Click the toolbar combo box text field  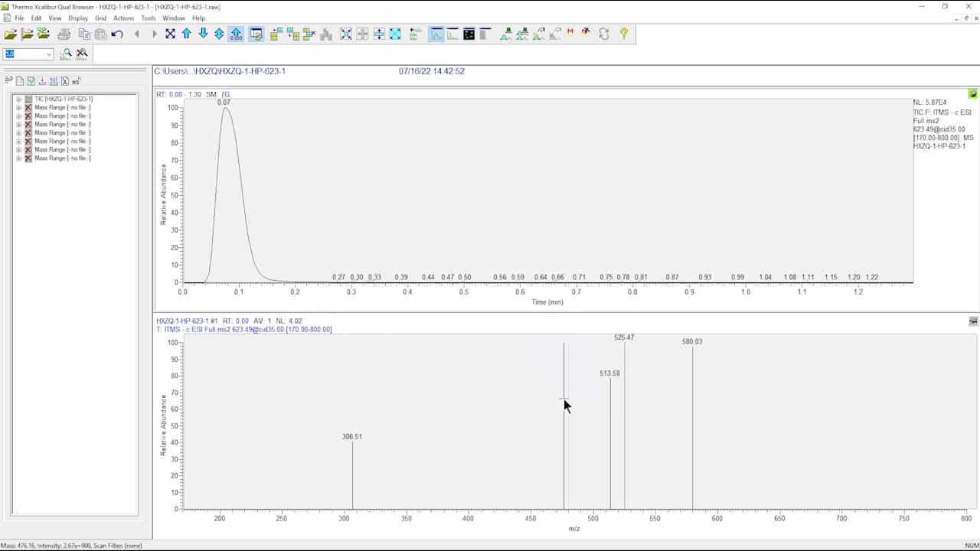point(24,54)
